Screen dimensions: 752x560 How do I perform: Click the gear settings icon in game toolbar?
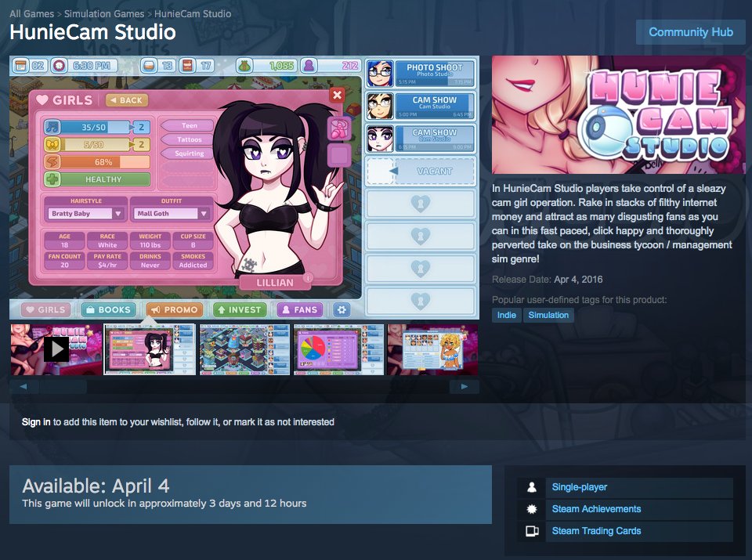(342, 309)
